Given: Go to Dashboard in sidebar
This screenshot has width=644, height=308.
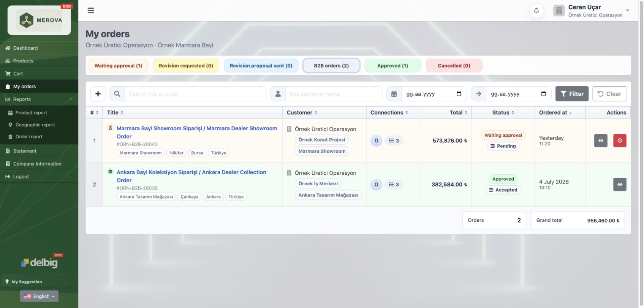Looking at the screenshot, I should (39, 48).
